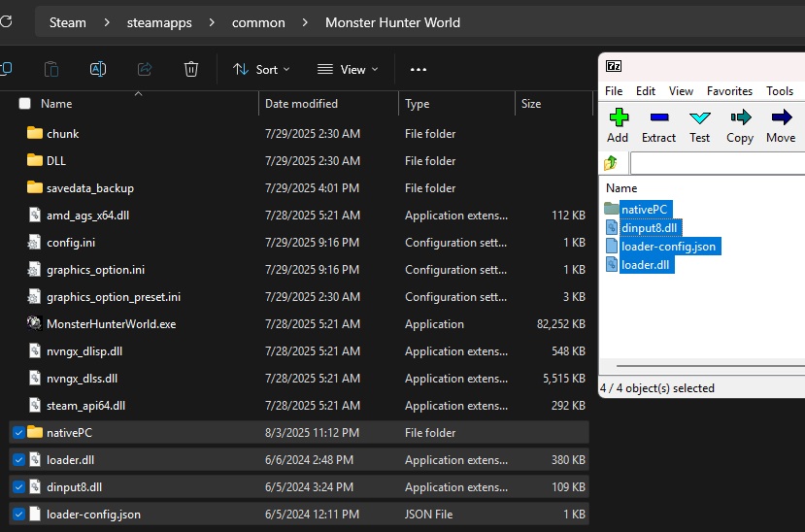Open the 7-Zip File menu
This screenshot has height=532, width=805.
[x=614, y=91]
